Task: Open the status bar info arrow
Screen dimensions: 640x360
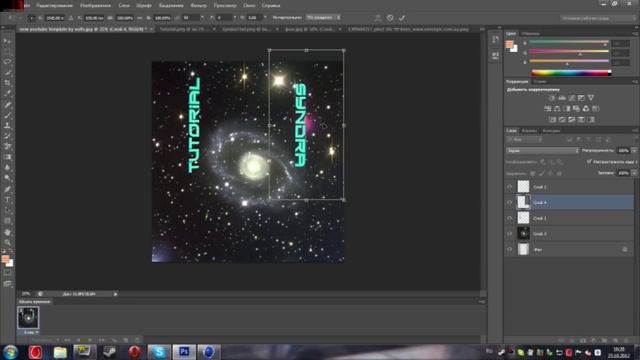Action: 116,294
